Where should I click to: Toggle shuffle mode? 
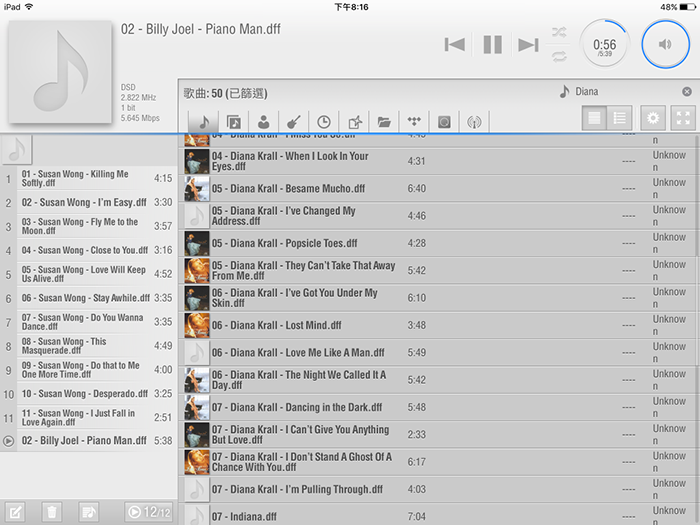(x=559, y=32)
